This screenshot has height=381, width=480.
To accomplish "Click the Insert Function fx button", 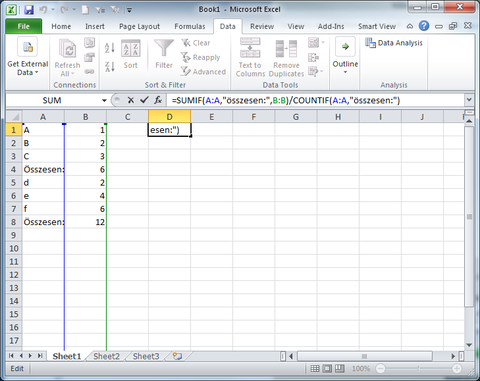I will [158, 100].
